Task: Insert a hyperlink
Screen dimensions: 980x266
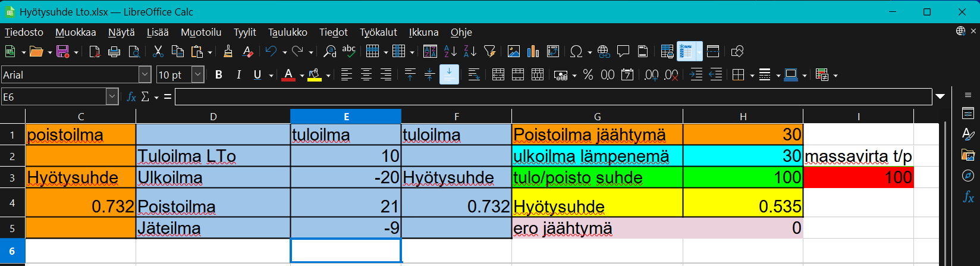Action: [x=604, y=52]
